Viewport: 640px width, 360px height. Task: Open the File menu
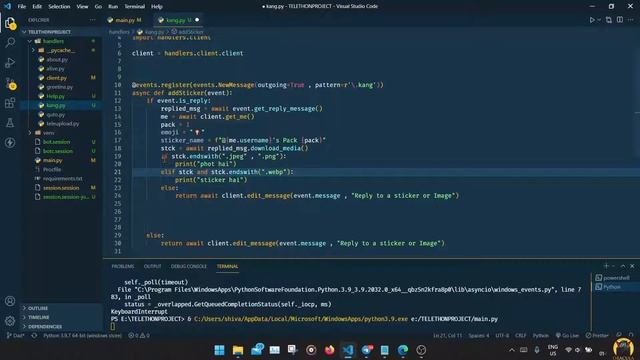22,7
